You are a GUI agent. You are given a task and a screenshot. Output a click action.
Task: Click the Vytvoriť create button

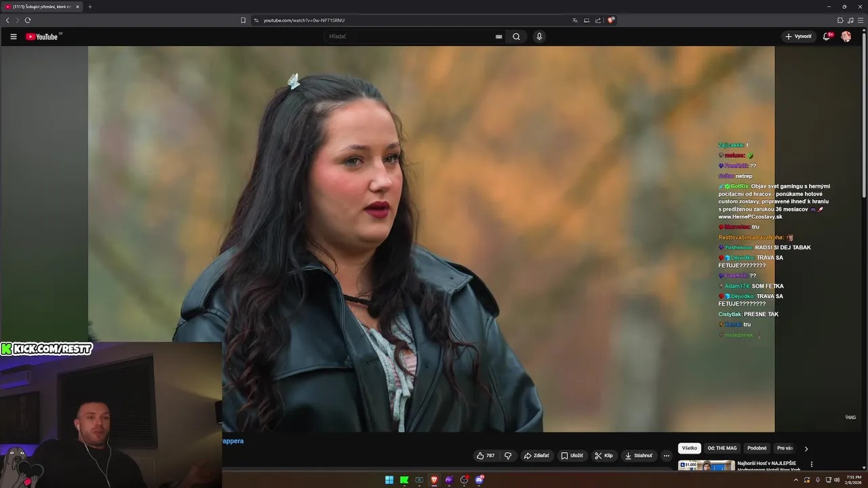(798, 37)
